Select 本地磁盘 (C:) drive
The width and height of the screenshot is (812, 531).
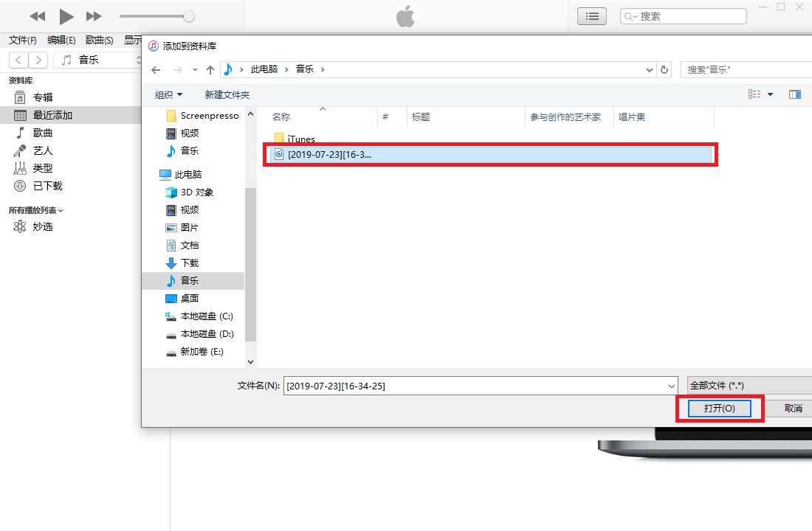(x=206, y=316)
